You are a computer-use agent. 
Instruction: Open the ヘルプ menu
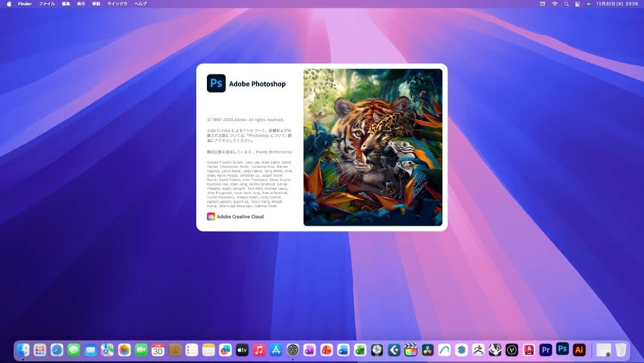coord(140,4)
